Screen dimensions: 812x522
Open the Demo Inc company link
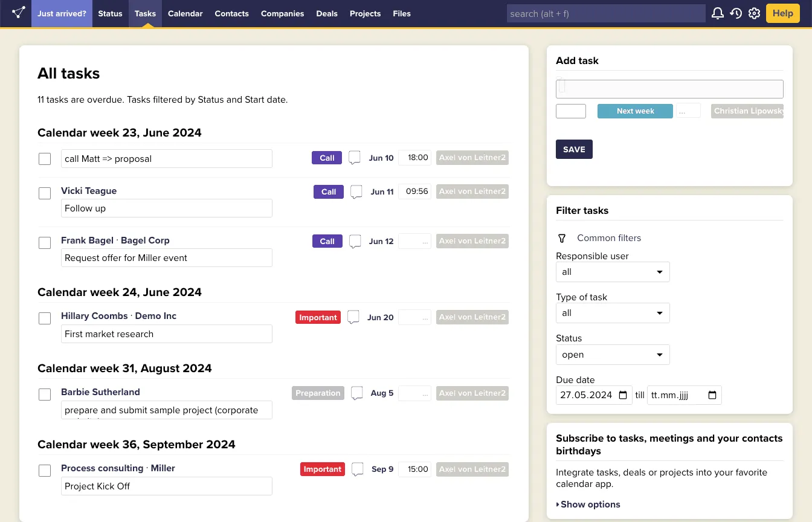tap(156, 316)
